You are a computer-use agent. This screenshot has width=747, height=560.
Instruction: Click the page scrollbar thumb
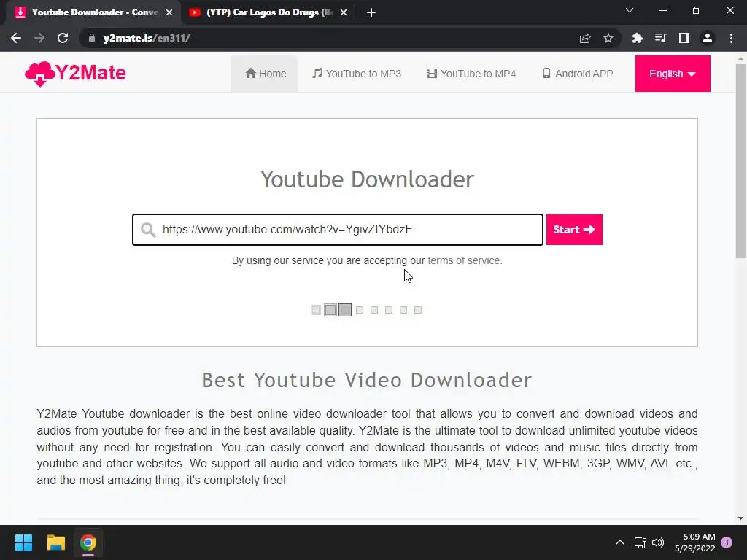click(x=740, y=161)
